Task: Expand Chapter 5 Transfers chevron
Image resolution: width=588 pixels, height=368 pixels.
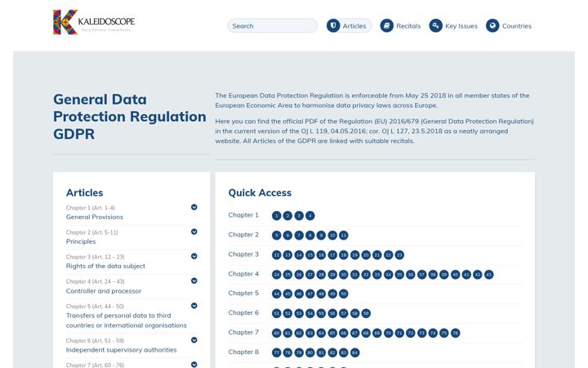Action: pyautogui.click(x=194, y=306)
